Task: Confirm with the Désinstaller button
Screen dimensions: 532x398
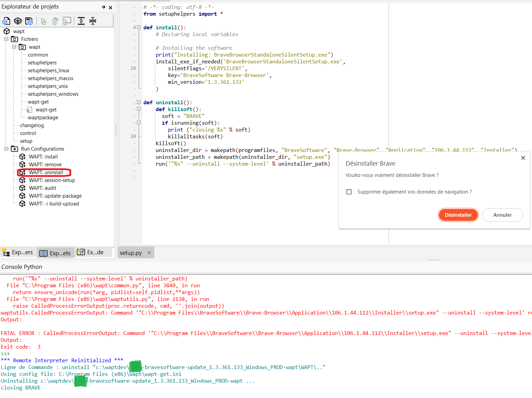Action: pyautogui.click(x=458, y=215)
